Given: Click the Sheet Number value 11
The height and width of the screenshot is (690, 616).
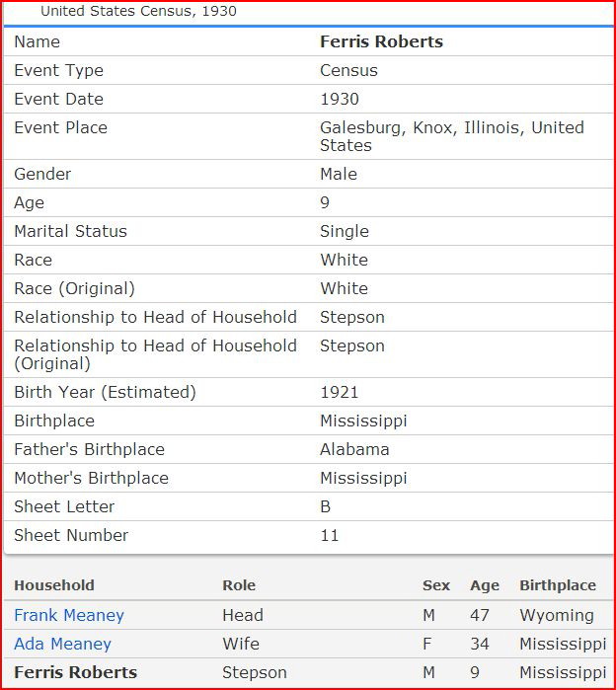Looking at the screenshot, I should pos(330,535).
